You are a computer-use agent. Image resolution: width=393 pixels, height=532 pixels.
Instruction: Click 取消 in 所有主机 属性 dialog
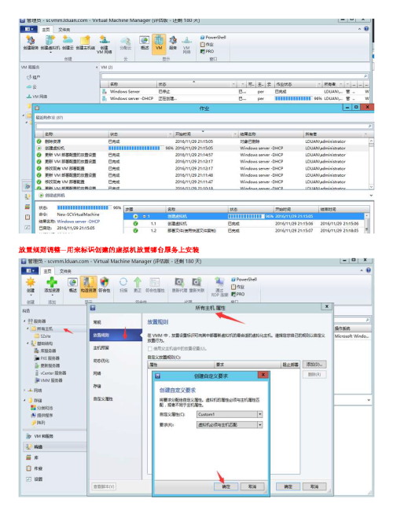(314, 486)
